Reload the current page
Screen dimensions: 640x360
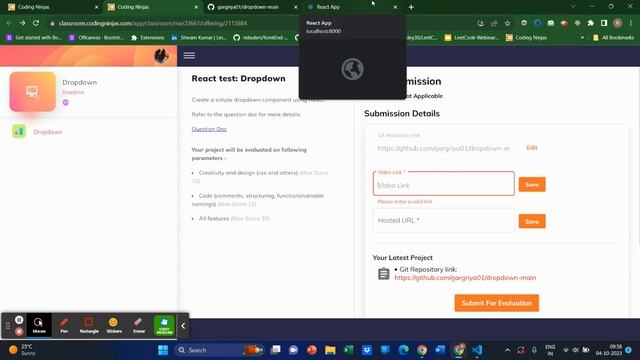(36, 23)
